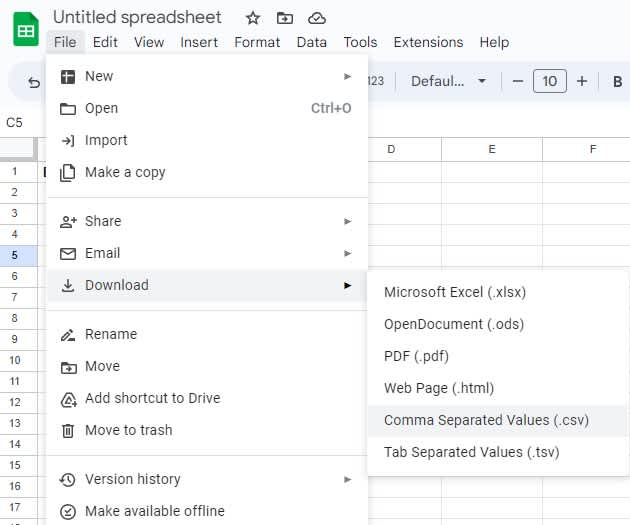Open the Data menu
Viewport: 630px width, 525px height.
[311, 42]
